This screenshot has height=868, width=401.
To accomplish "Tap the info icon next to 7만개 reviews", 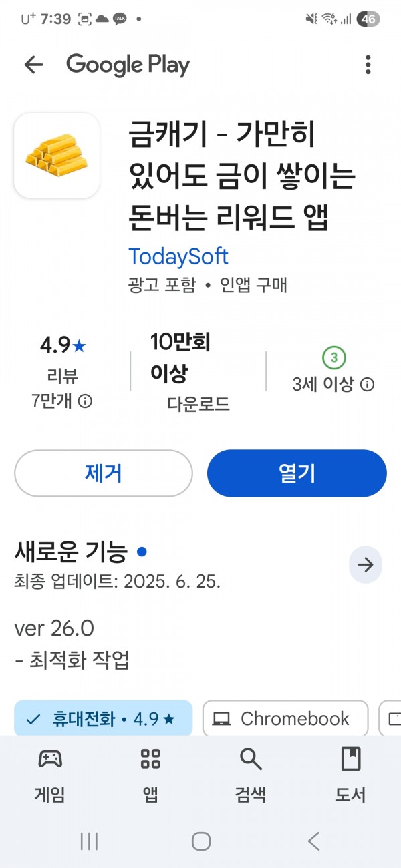I will 86,401.
